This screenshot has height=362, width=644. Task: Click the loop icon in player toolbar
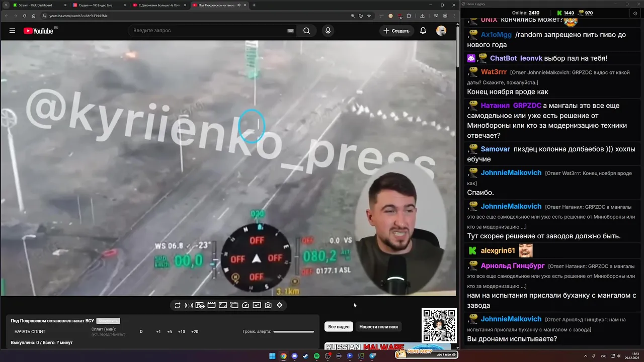[178, 305]
